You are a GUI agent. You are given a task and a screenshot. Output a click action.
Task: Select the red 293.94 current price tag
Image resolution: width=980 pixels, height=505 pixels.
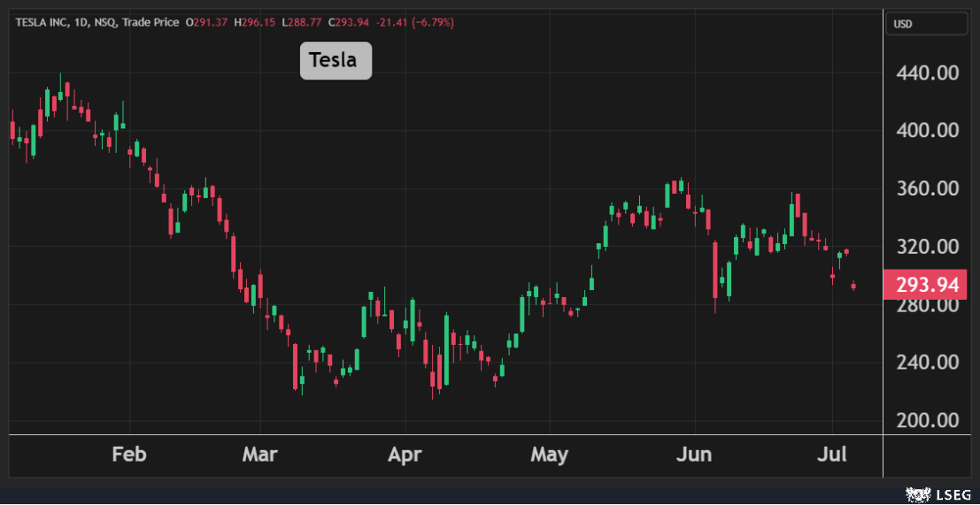click(926, 285)
